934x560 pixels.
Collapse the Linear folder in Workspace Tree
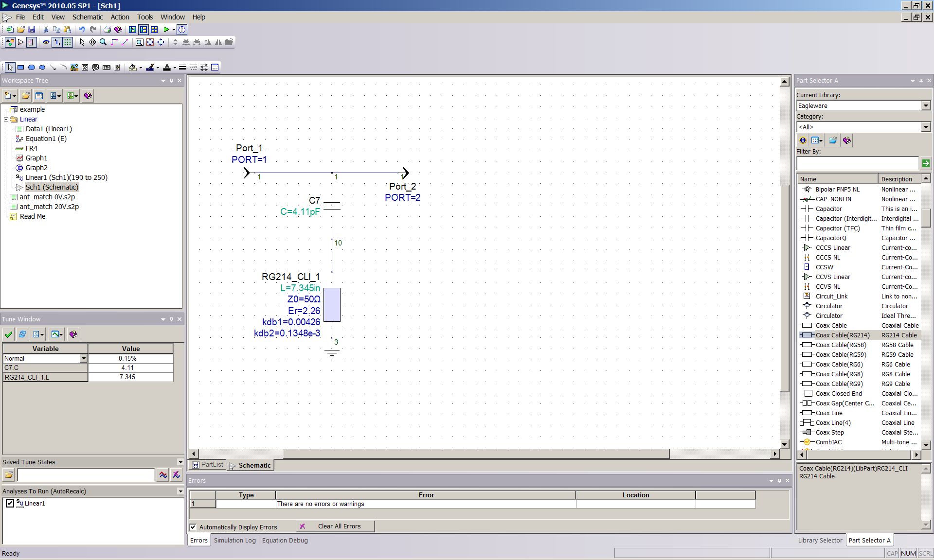pyautogui.click(x=6, y=119)
